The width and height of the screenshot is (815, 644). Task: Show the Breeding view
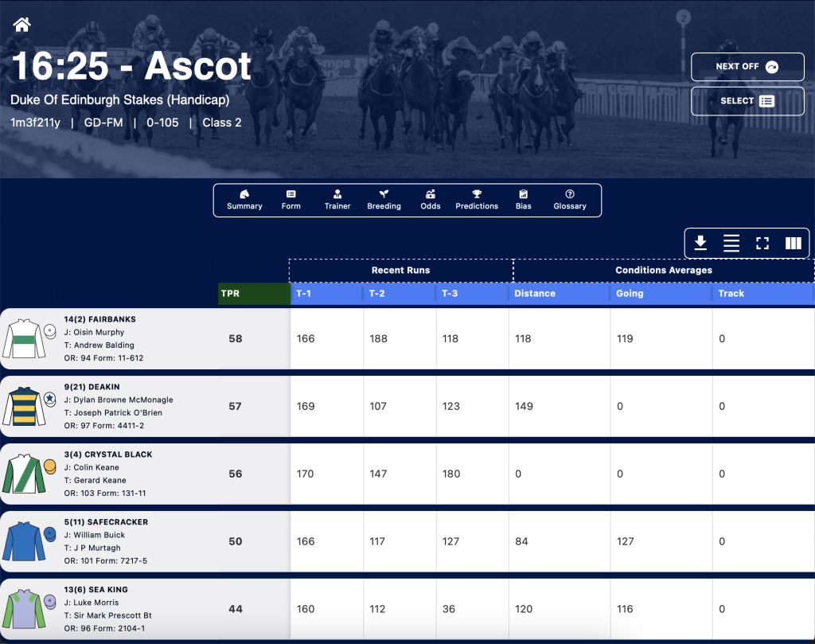[384, 200]
